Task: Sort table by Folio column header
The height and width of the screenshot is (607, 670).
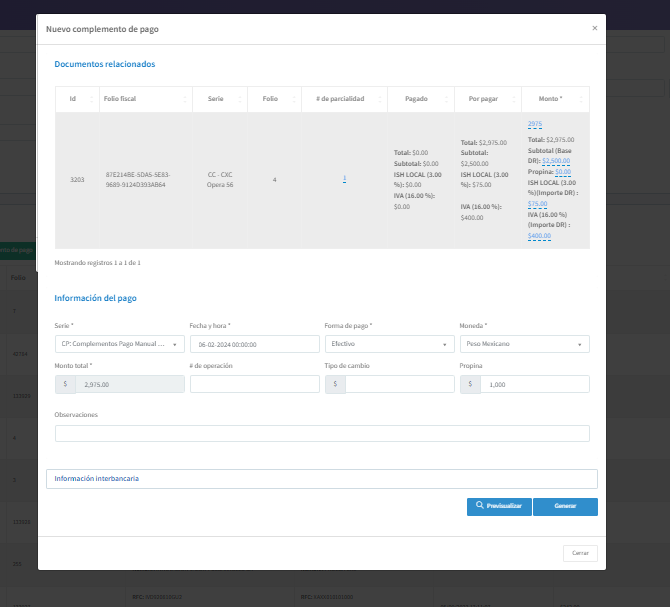Action: 274,99
